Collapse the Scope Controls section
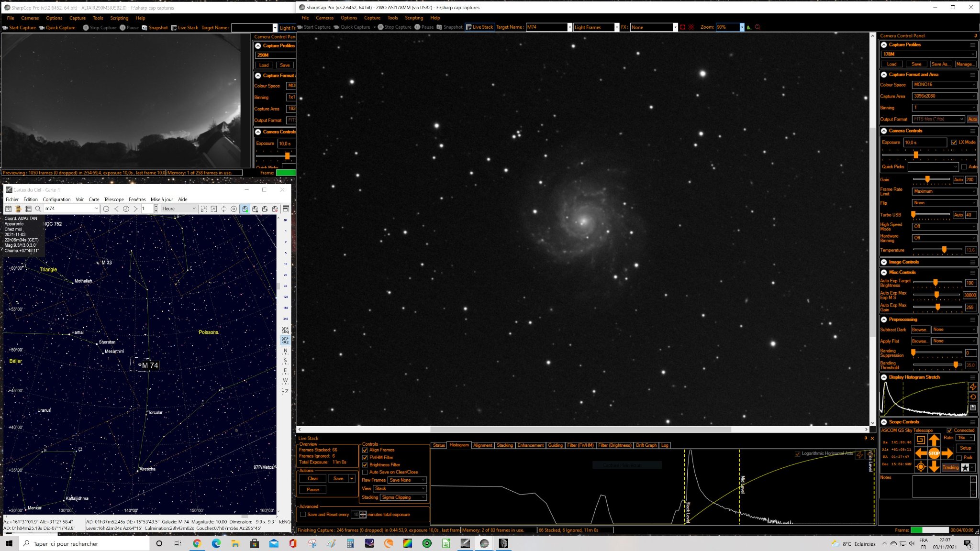This screenshot has width=980, height=551. [884, 422]
